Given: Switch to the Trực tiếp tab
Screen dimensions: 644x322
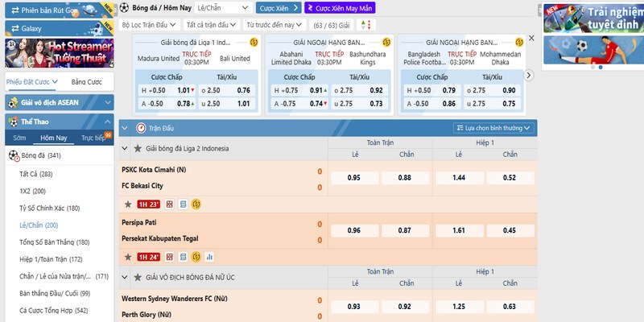Looking at the screenshot, I should pos(93,138).
